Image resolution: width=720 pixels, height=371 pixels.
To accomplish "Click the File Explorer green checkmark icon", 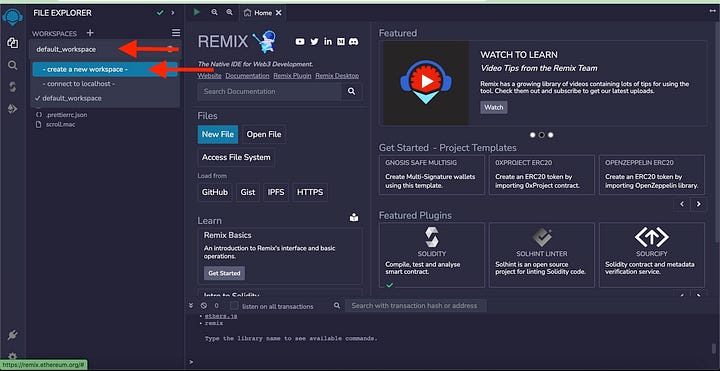I will pos(160,13).
